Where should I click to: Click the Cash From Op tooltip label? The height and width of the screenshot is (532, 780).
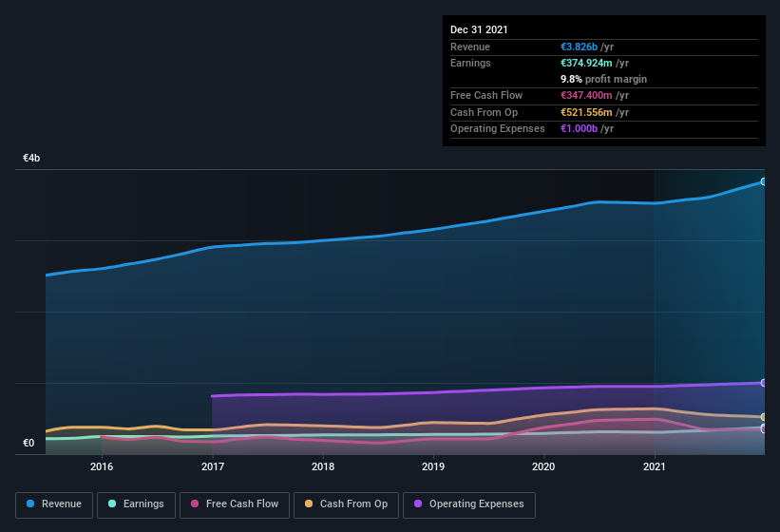484,112
